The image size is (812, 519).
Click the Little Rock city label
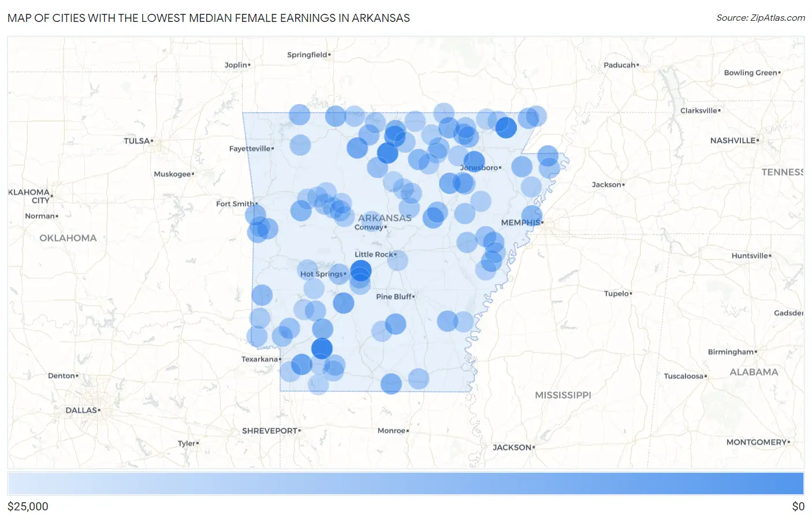click(x=374, y=255)
